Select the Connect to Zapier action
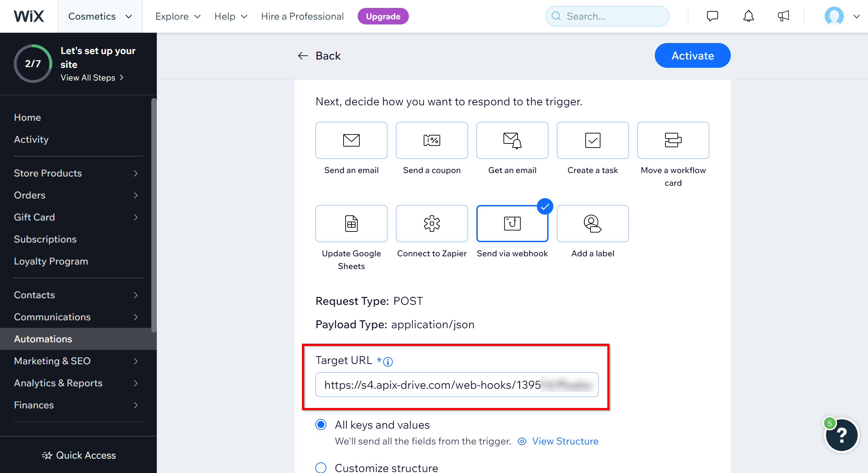 coord(432,224)
